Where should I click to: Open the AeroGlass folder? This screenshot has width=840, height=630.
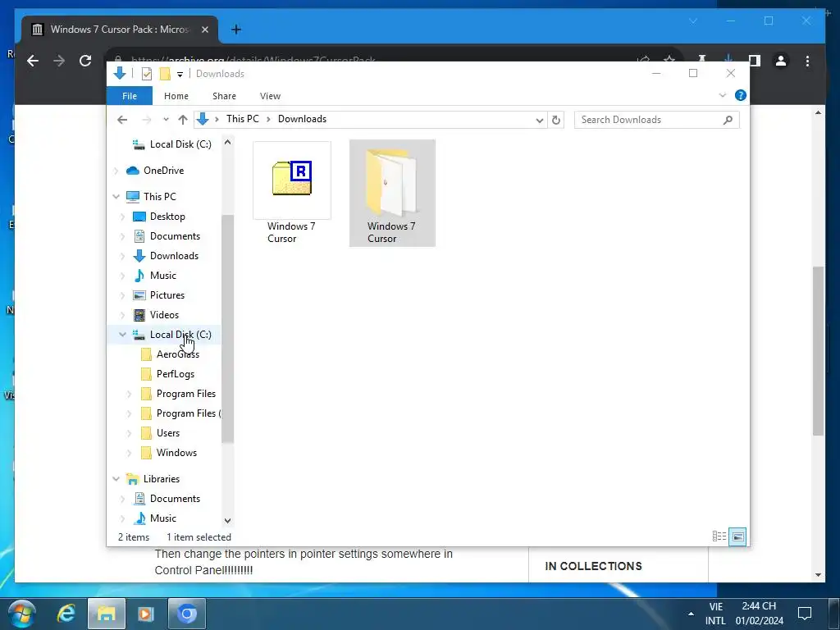click(177, 354)
